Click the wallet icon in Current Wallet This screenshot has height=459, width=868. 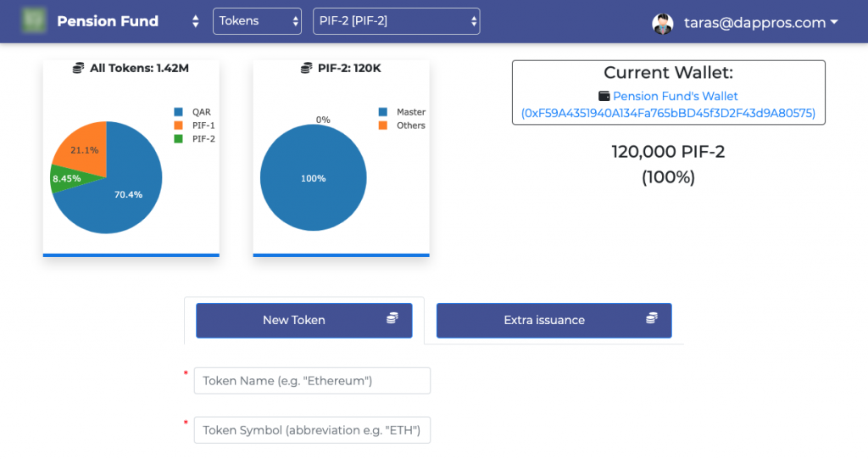tap(604, 97)
